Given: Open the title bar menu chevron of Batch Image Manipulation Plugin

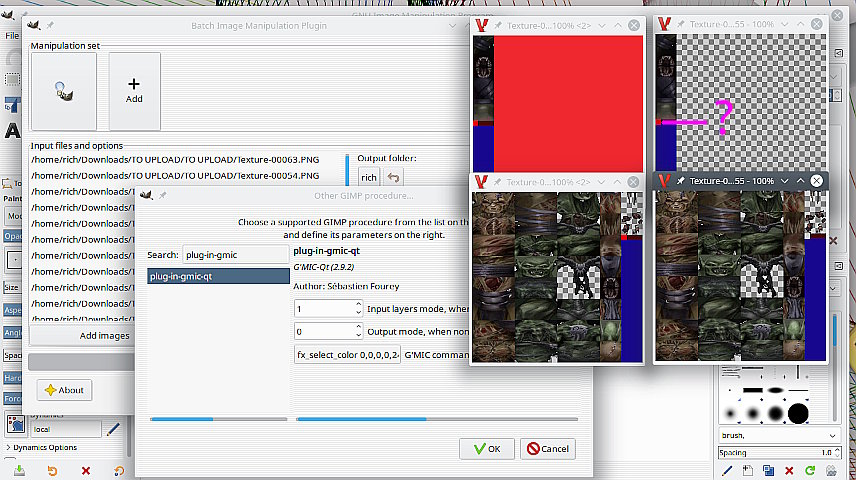Looking at the screenshot, I should pos(453,26).
